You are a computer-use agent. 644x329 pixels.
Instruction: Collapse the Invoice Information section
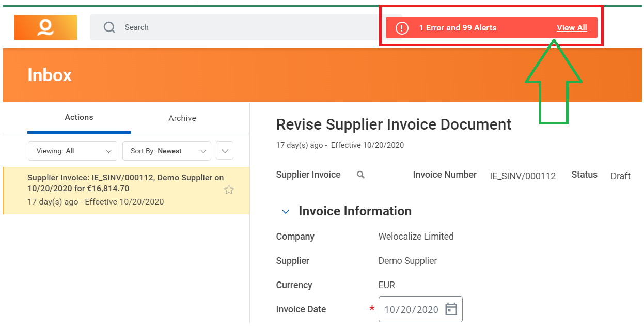[x=285, y=211]
